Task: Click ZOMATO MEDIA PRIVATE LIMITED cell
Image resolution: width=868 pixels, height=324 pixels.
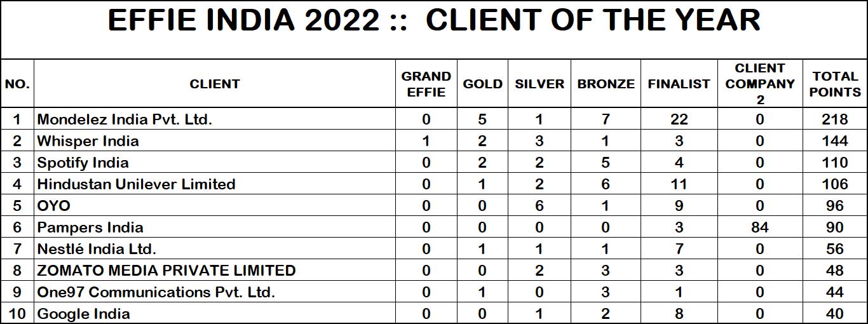Action: tap(166, 271)
